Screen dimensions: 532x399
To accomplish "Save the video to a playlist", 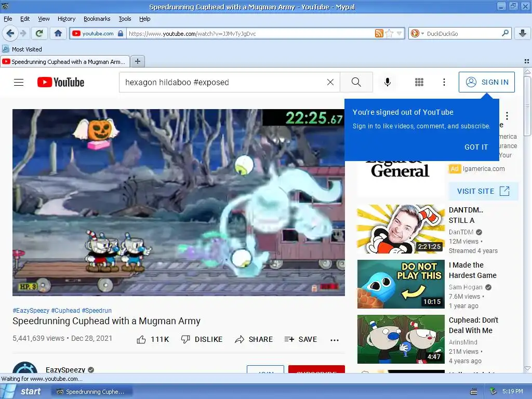I will pyautogui.click(x=301, y=339).
